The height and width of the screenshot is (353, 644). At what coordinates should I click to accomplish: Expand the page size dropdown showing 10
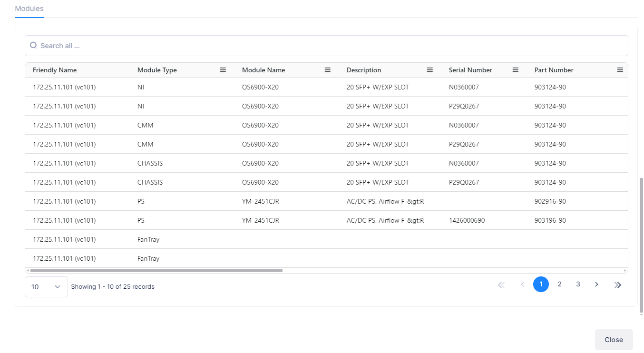click(x=46, y=287)
